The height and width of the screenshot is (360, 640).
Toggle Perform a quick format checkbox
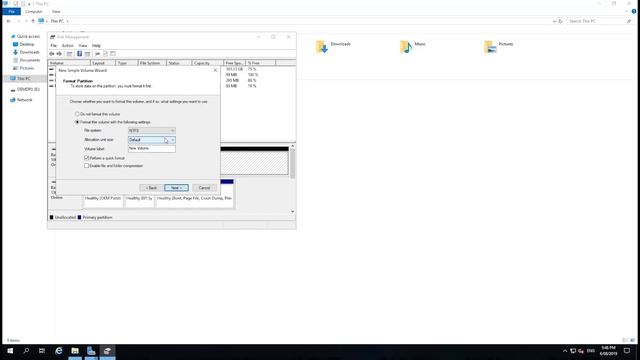tap(87, 158)
